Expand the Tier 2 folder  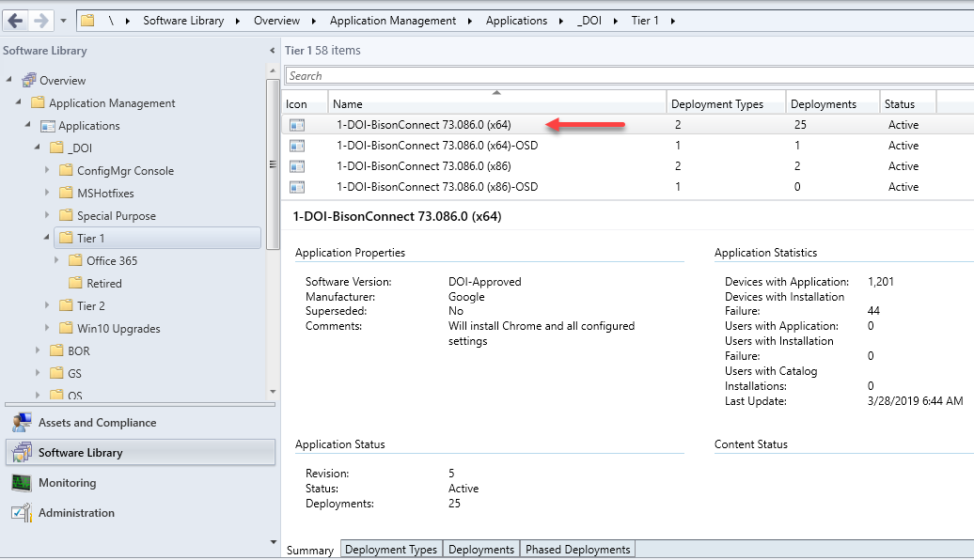click(47, 305)
